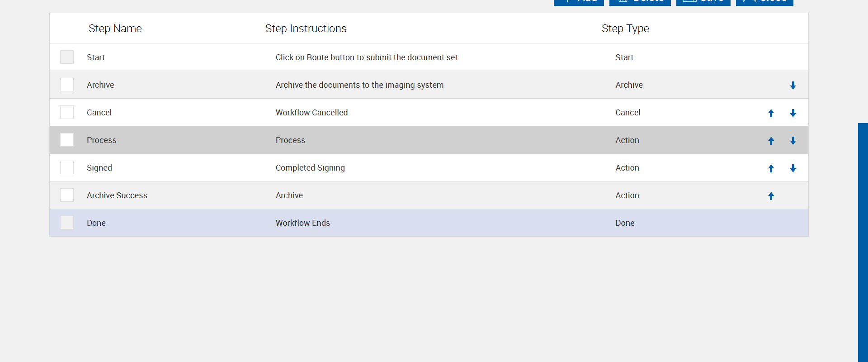Move the Cancel step up

tap(771, 113)
